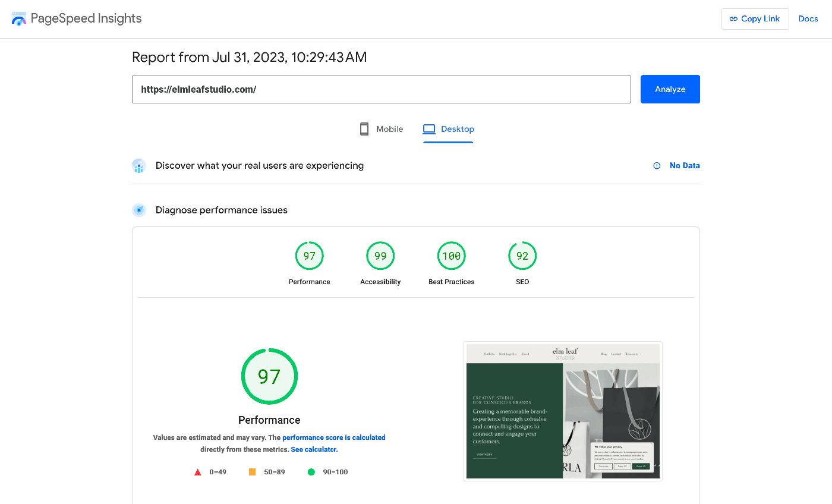Jump to the Performance 97 score gauge
The width and height of the screenshot is (832, 504).
(x=309, y=256)
